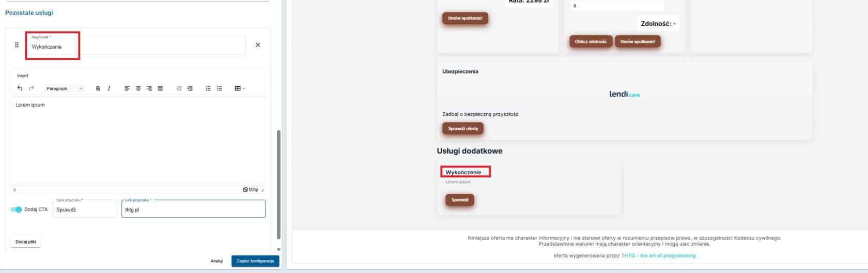Click the Wykończenie card title in preview
Image resolution: width=868 pixels, height=273 pixels.
[463, 172]
